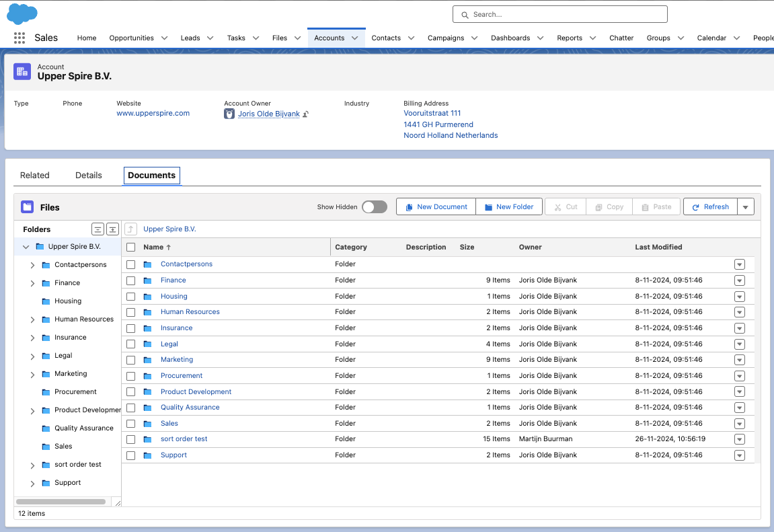Switch to the Related tab

coord(34,175)
